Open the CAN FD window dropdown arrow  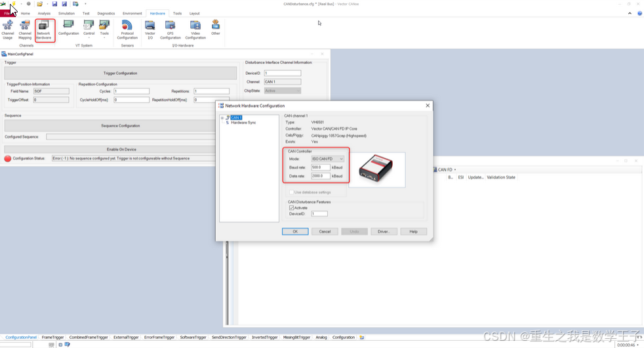454,169
